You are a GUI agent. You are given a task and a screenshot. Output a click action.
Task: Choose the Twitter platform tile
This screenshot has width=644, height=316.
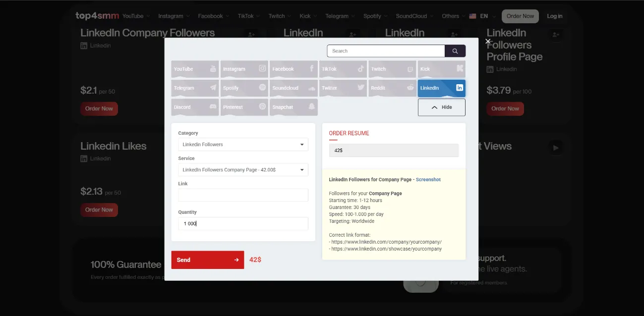(343, 88)
